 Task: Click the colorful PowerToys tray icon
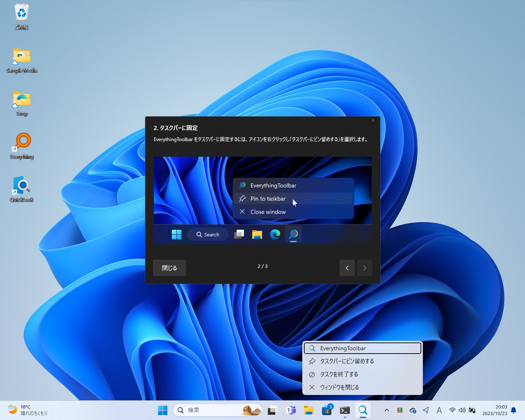pos(400,410)
